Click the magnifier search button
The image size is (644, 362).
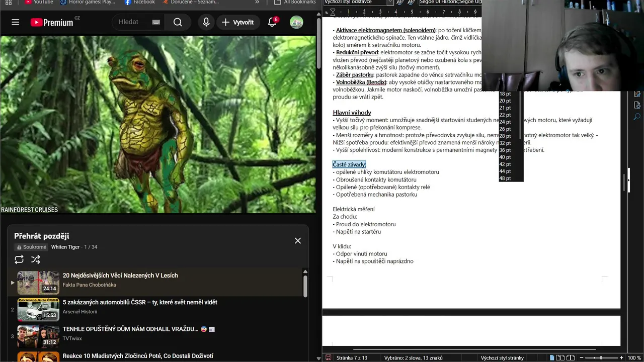coord(178,22)
